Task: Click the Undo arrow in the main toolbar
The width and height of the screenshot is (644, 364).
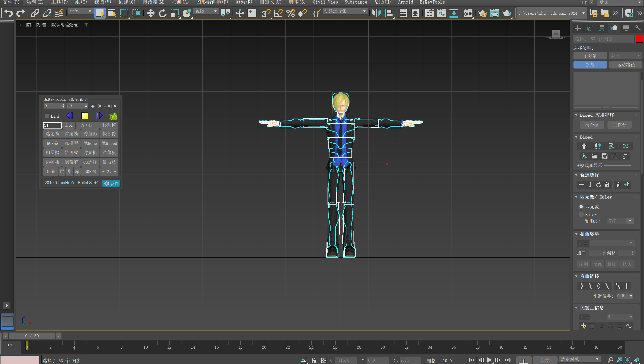Action: pyautogui.click(x=9, y=13)
